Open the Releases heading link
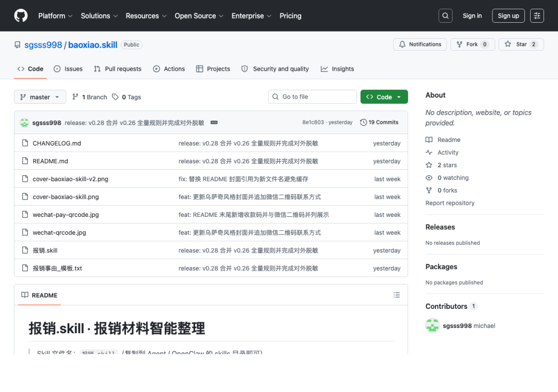The height and width of the screenshot is (392, 558). [440, 227]
